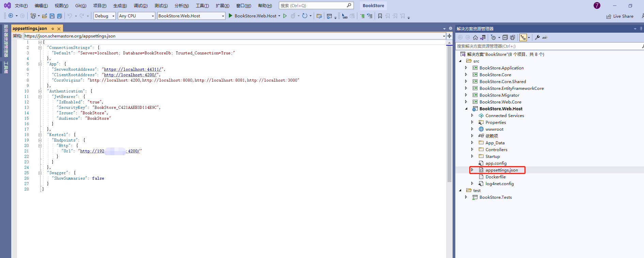Viewport: 644px width, 258px height.
Task: Collapse the Kestrel JSON block on line 18
Action: [40, 135]
